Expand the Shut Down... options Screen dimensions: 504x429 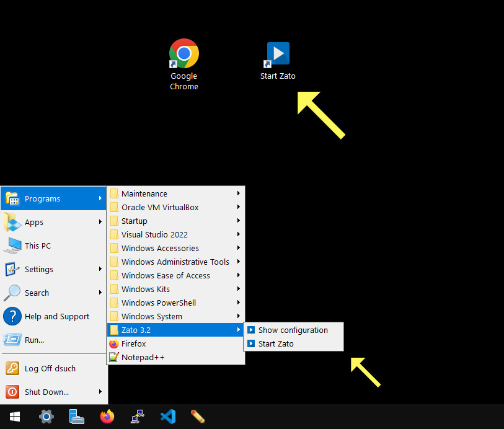53,392
